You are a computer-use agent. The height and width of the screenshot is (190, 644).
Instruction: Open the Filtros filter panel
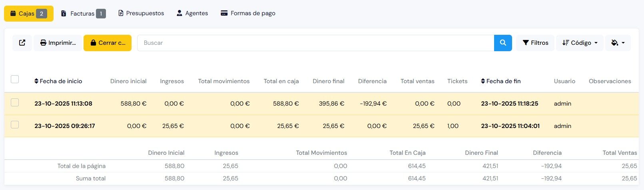535,43
